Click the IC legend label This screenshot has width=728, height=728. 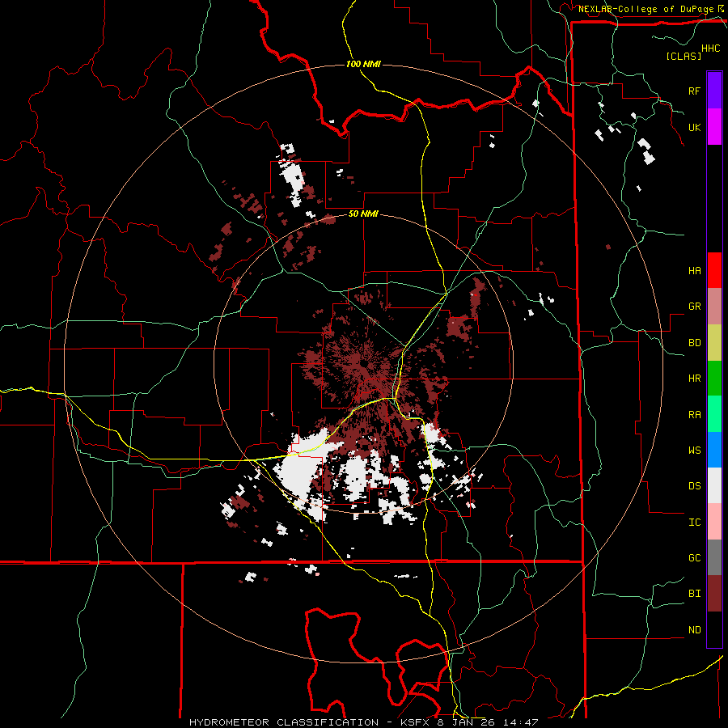click(694, 523)
